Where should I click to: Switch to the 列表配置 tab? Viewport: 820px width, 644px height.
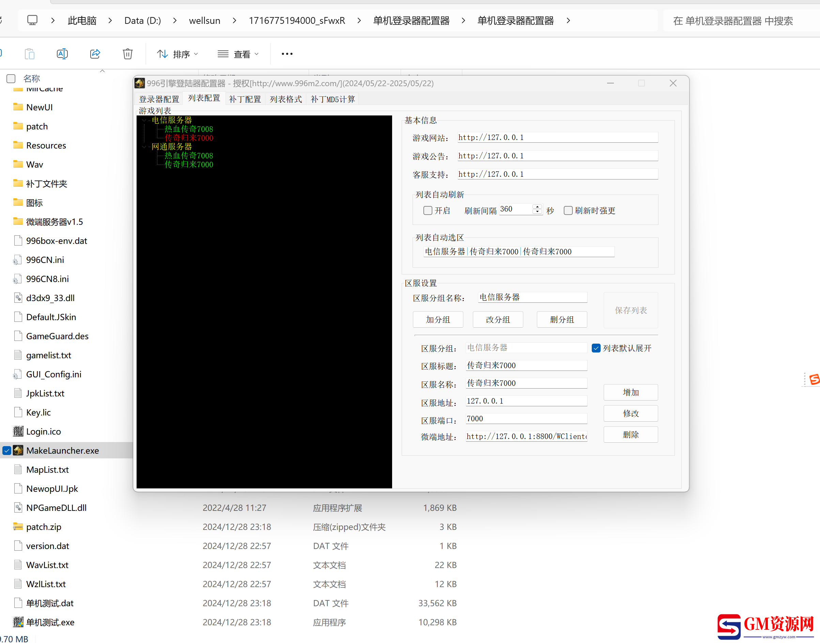tap(204, 98)
